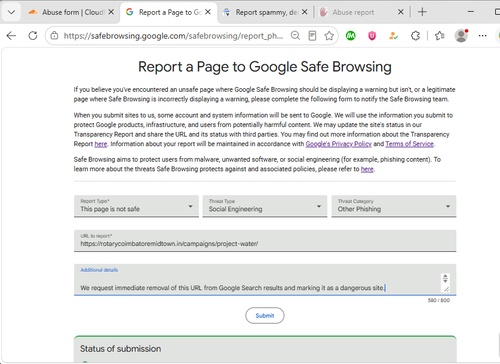
Task: View site information lock icon
Action: point(54,36)
